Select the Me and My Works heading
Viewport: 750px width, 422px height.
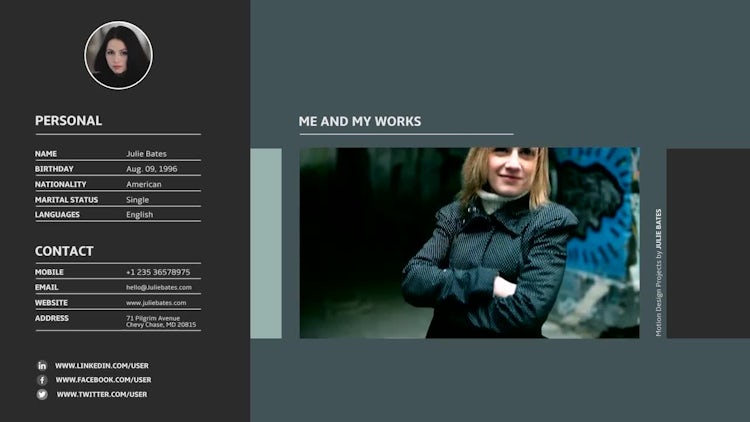tap(359, 122)
